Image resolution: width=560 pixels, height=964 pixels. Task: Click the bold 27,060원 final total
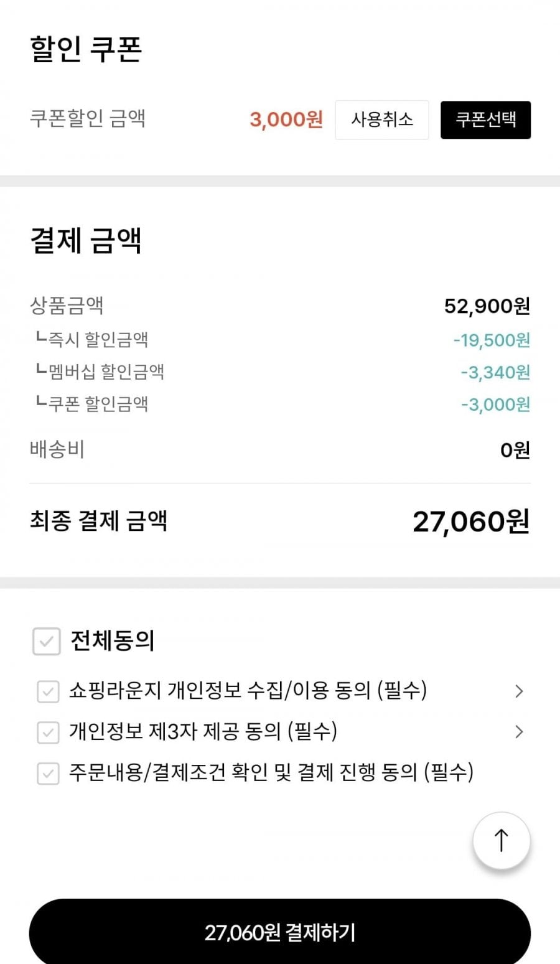click(x=470, y=522)
